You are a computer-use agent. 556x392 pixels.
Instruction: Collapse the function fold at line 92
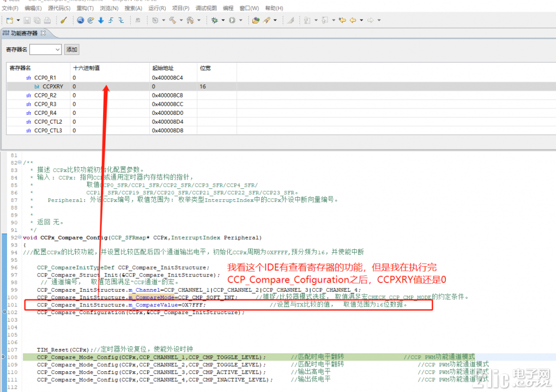pyautogui.click(x=20, y=237)
